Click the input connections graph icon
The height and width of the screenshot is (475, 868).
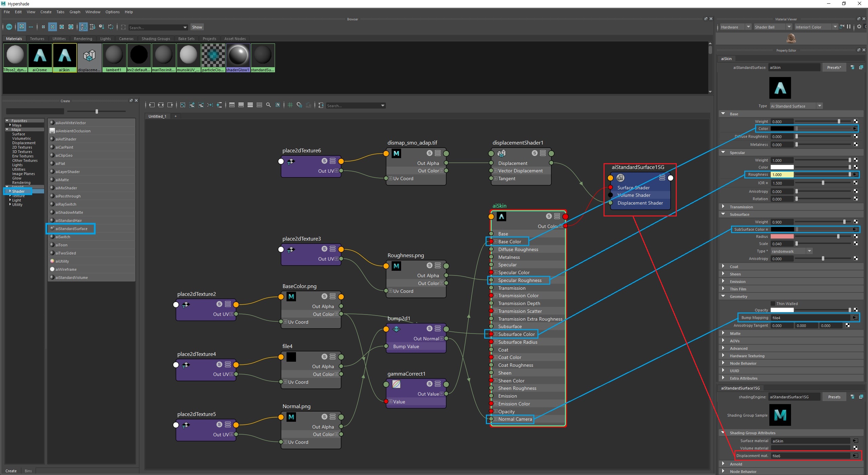click(152, 105)
